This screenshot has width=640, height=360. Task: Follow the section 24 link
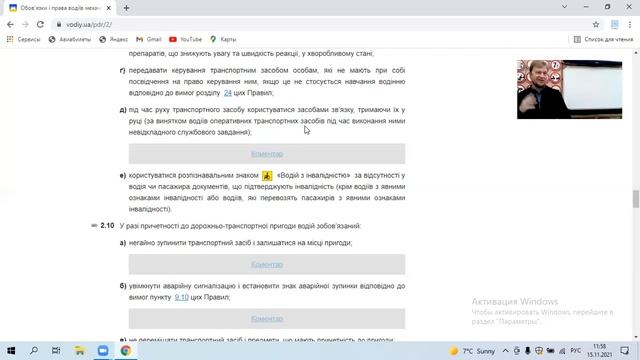tap(228, 93)
